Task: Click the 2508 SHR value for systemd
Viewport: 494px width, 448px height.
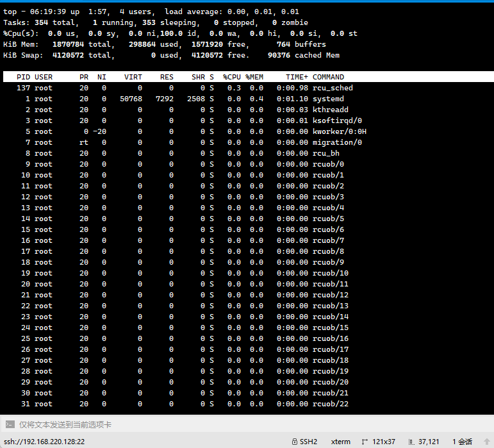Action: [x=196, y=99]
